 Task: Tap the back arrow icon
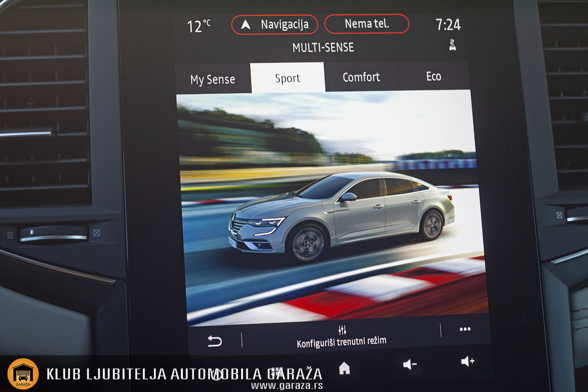point(214,341)
